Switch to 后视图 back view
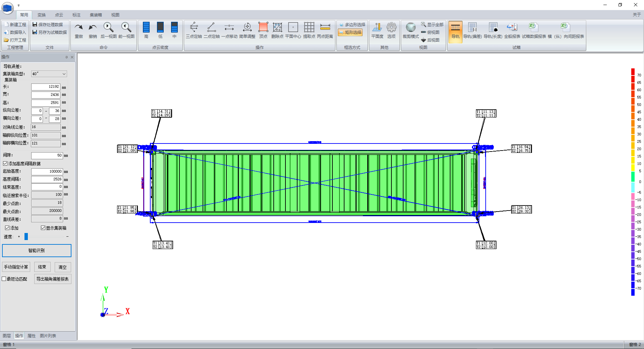Viewport: 644px width, 349px height. tap(430, 40)
